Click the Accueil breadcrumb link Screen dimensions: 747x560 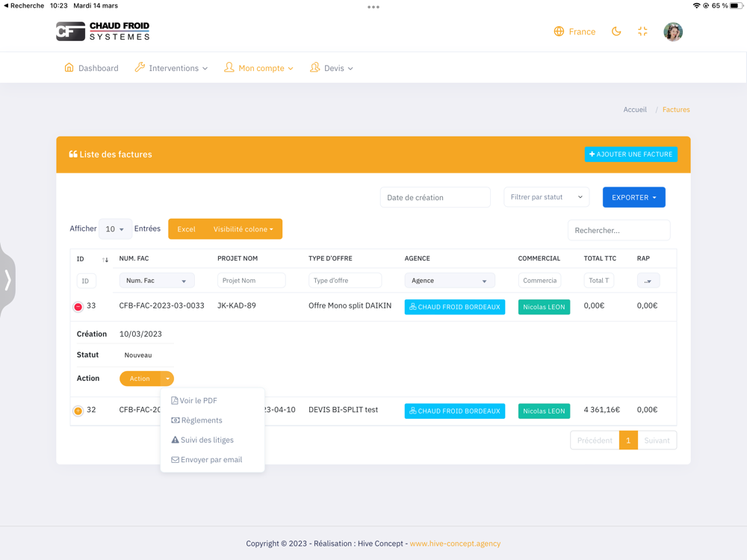(635, 110)
